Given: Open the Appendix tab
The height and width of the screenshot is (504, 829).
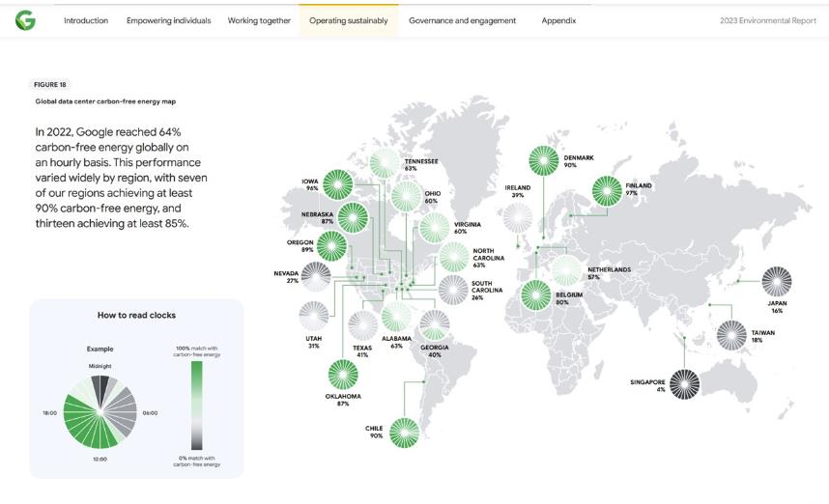Looking at the screenshot, I should pos(558,20).
